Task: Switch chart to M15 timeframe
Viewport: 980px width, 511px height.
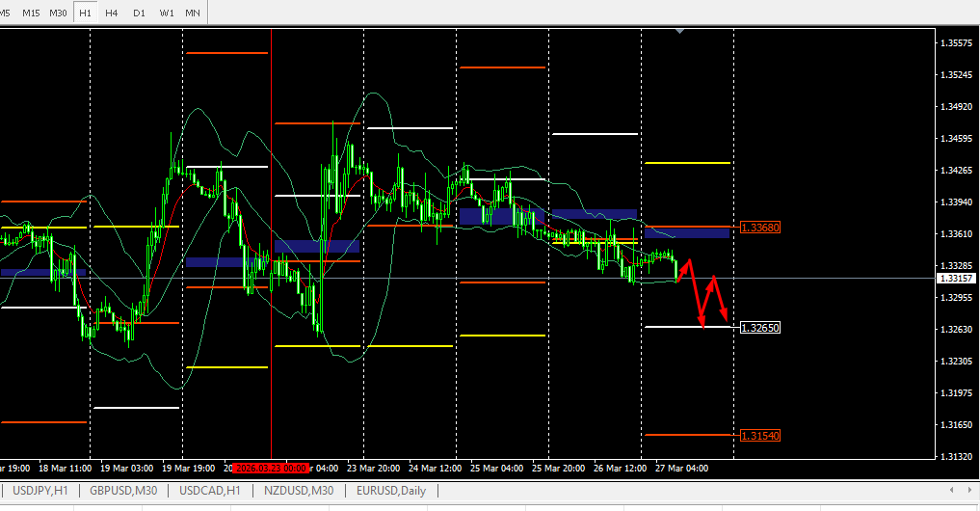Action: (32, 13)
